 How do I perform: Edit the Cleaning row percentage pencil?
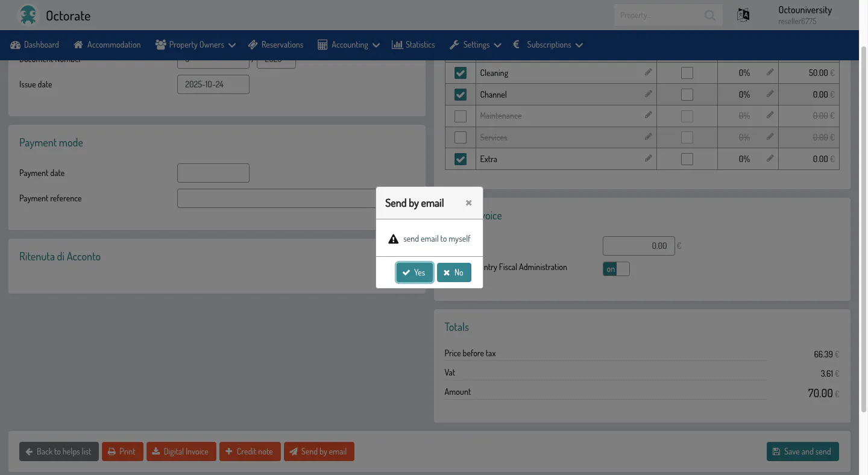[x=770, y=72]
